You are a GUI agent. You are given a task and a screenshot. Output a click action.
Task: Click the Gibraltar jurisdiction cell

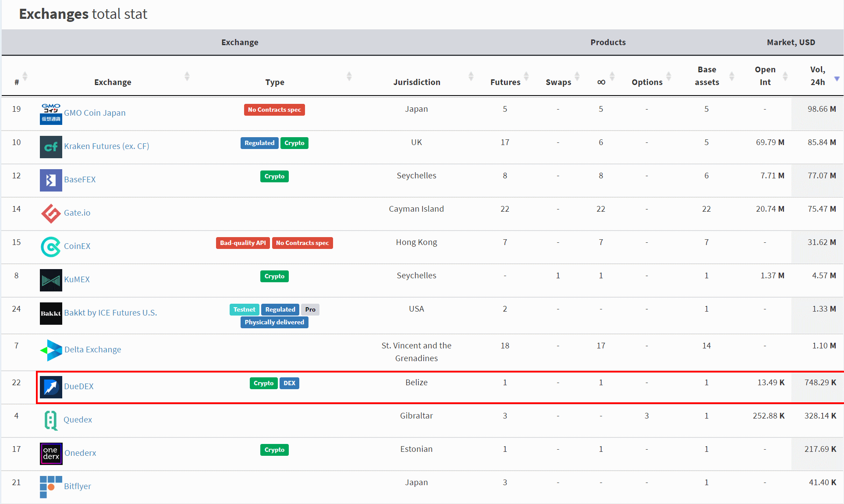click(416, 415)
